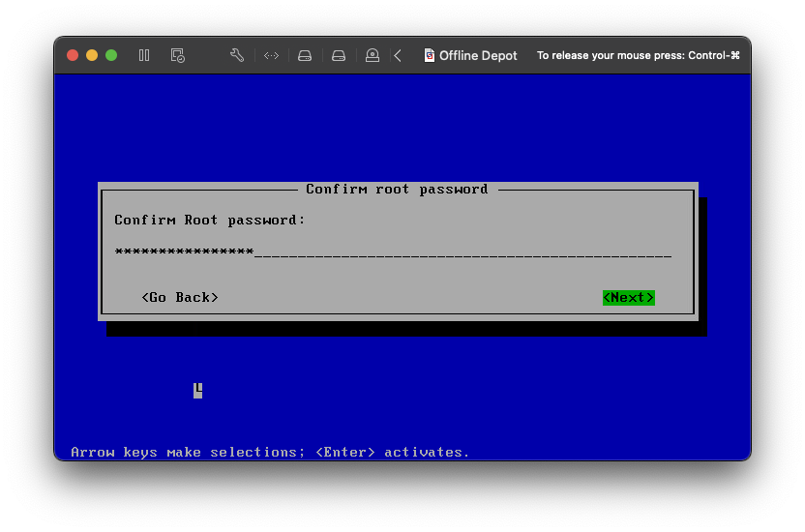Pause the virtual machine
Screen dimensions: 805x532
144,55
